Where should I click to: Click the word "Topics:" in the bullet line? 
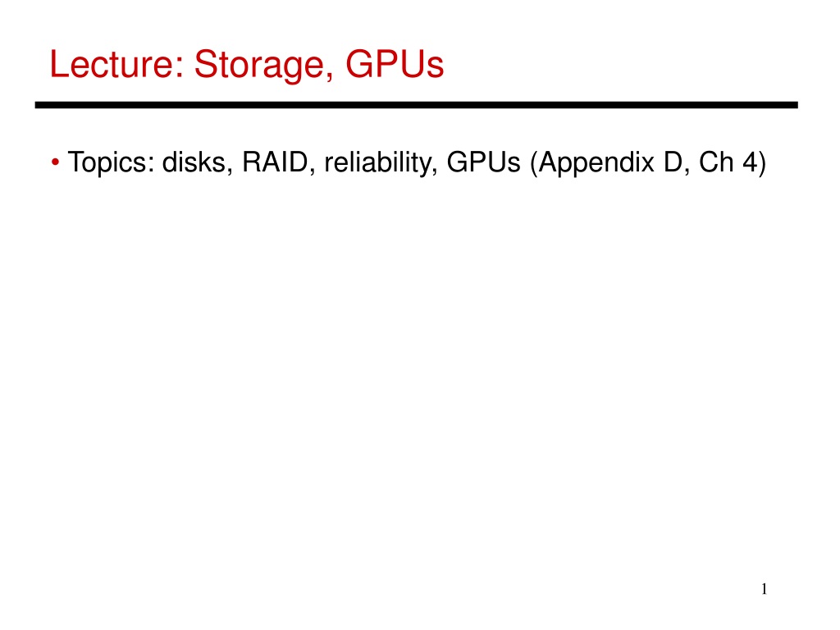coord(112,163)
